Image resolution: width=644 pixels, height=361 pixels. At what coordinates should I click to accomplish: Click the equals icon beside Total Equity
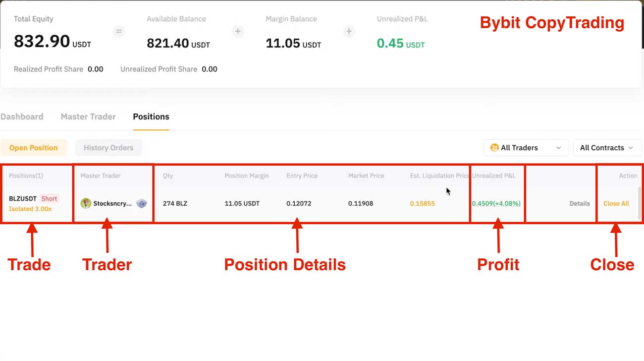pyautogui.click(x=119, y=31)
